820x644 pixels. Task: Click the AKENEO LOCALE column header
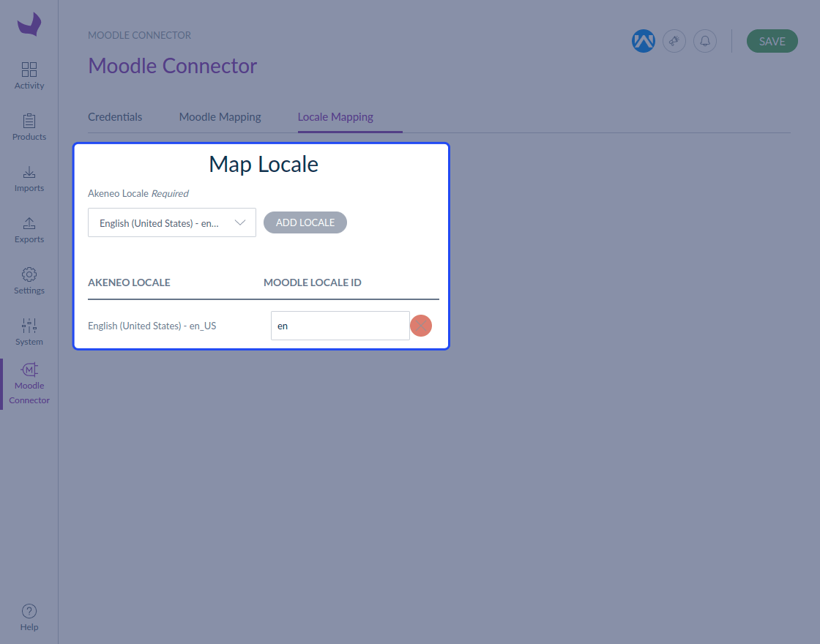coord(129,282)
